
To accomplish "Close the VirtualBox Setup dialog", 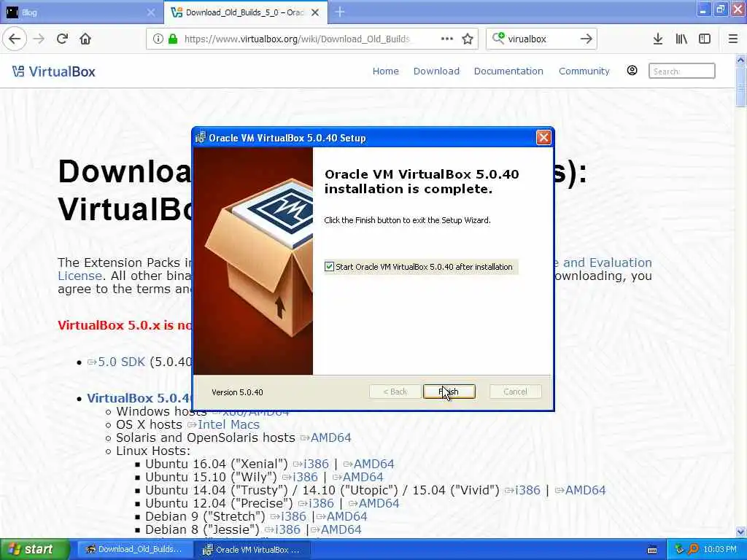I will (x=543, y=138).
